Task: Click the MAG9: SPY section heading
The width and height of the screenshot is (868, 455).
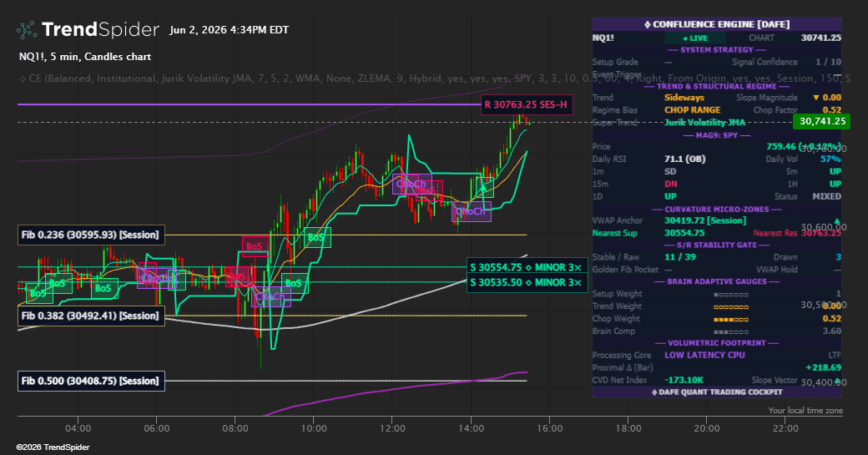Action: 717,135
